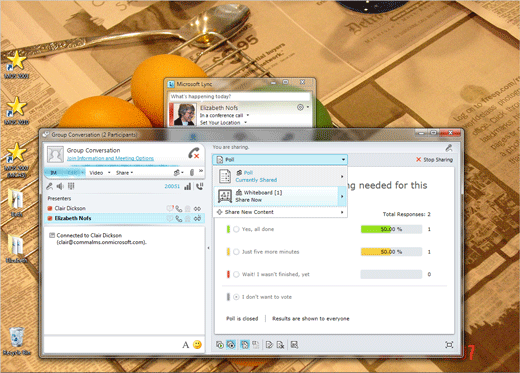Open the dial pad icon
520x373 pixels.
click(x=71, y=186)
